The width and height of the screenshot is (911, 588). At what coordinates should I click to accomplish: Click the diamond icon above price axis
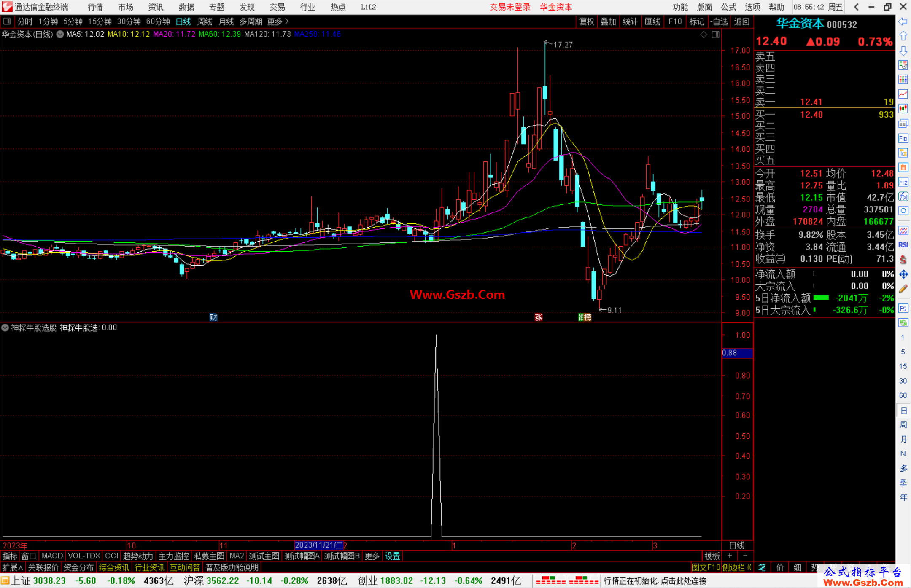[703, 35]
